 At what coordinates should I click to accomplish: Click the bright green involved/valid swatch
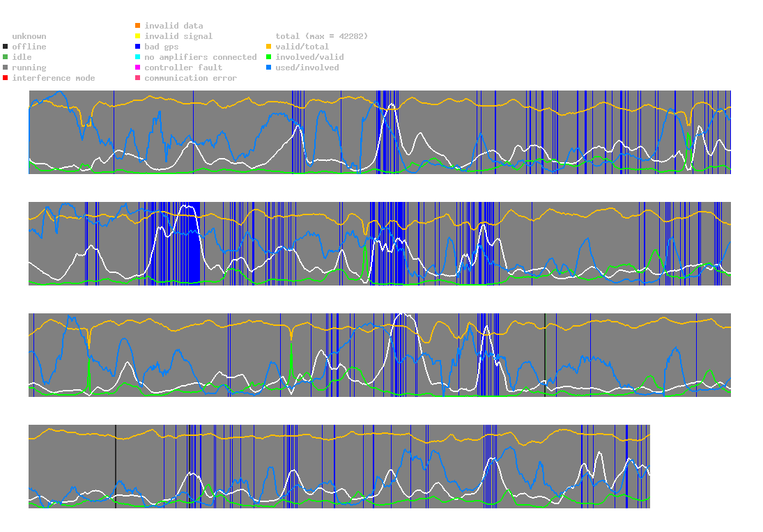coord(268,57)
